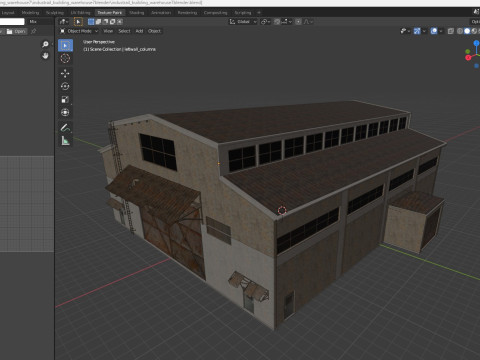This screenshot has width=480, height=360.
Task: Set selection mode to Subtract
Action: [105, 22]
